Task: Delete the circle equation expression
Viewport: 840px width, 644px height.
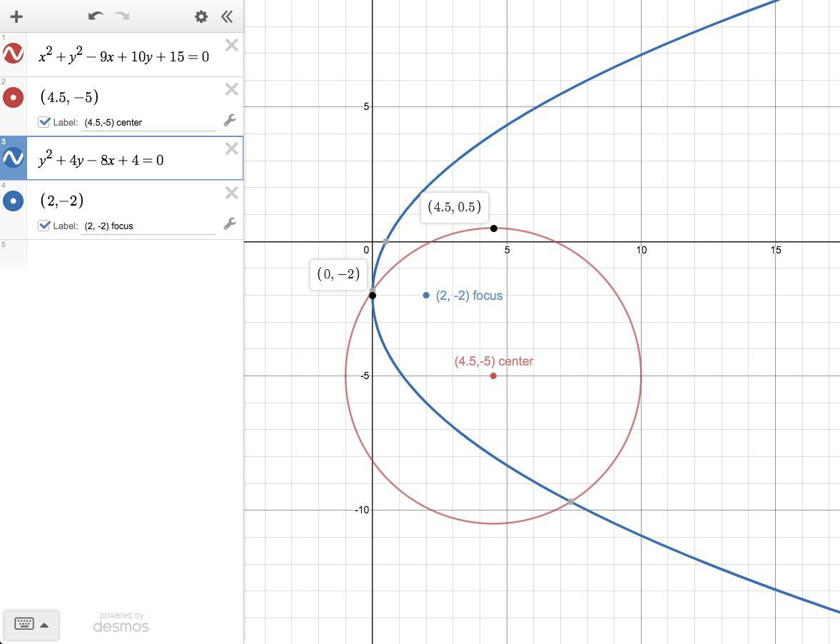Action: pyautogui.click(x=231, y=45)
